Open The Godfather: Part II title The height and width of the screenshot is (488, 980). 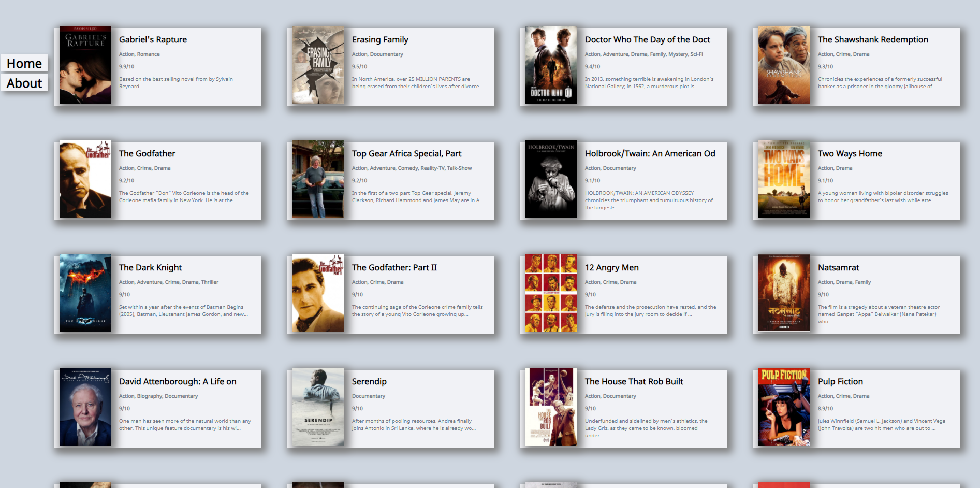click(x=394, y=268)
